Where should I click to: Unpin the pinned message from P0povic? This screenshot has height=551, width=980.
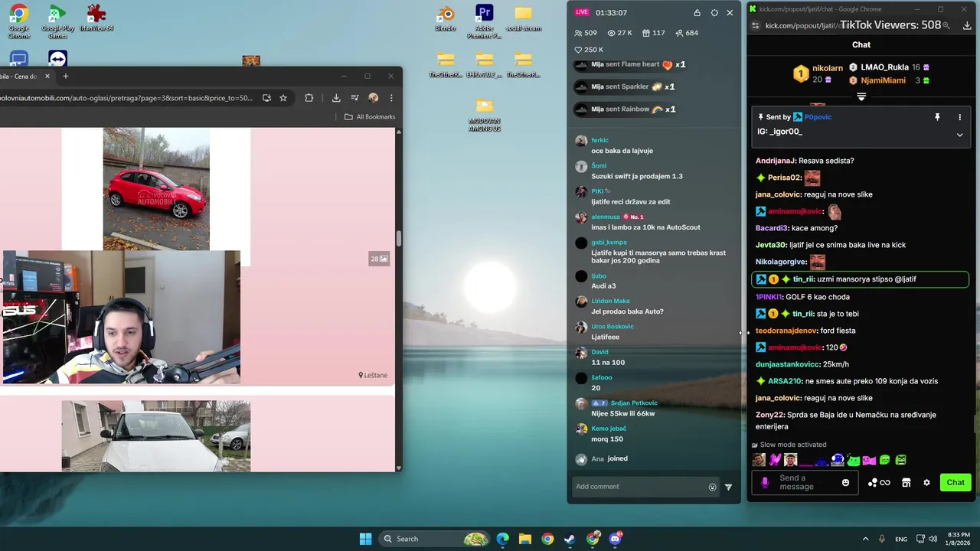[x=937, y=117]
